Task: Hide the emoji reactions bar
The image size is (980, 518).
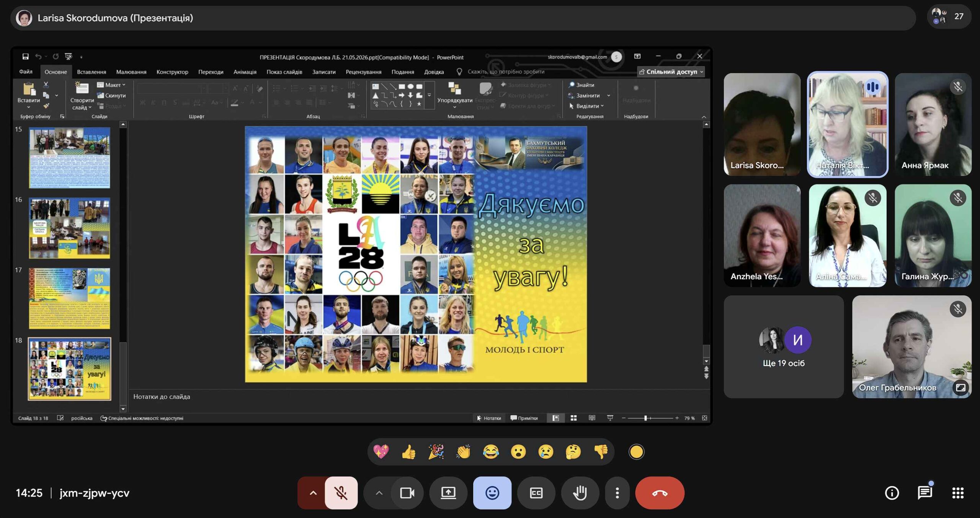Action: (492, 493)
